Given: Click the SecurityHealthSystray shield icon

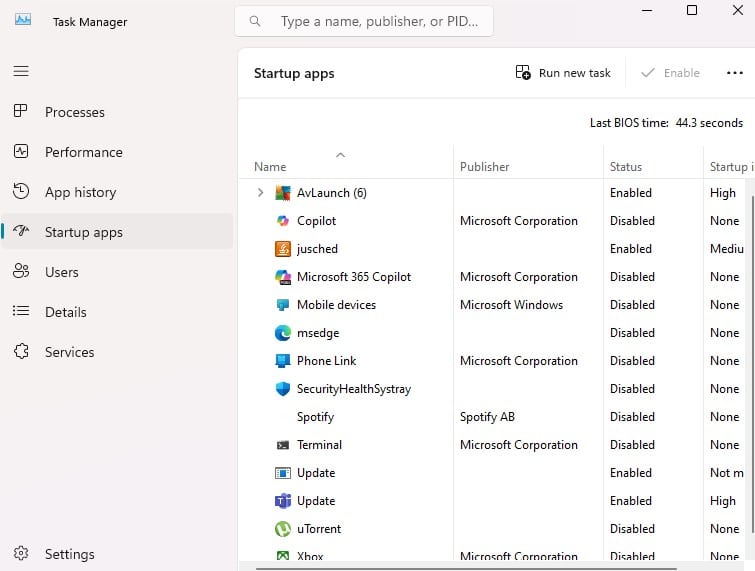Looking at the screenshot, I should coord(283,389).
